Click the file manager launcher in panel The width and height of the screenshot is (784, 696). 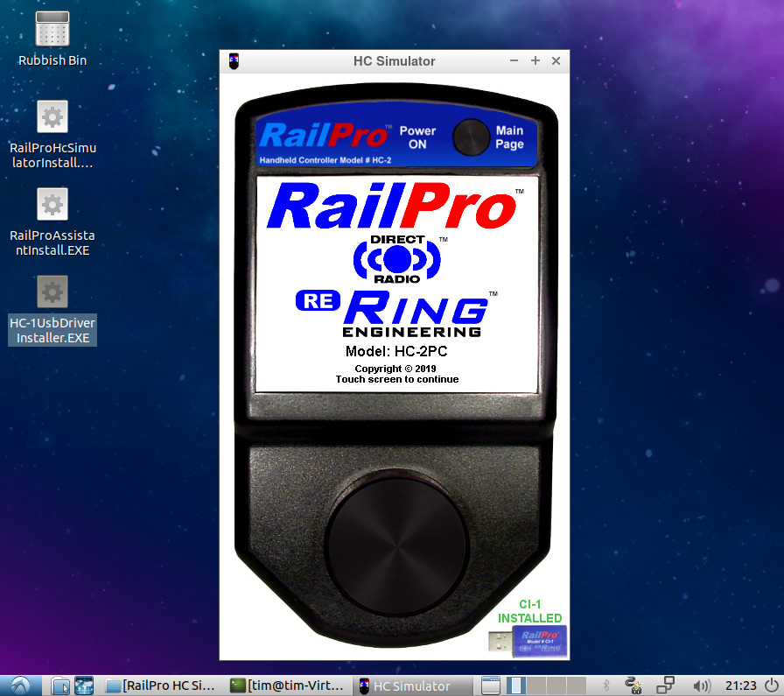pyautogui.click(x=60, y=685)
